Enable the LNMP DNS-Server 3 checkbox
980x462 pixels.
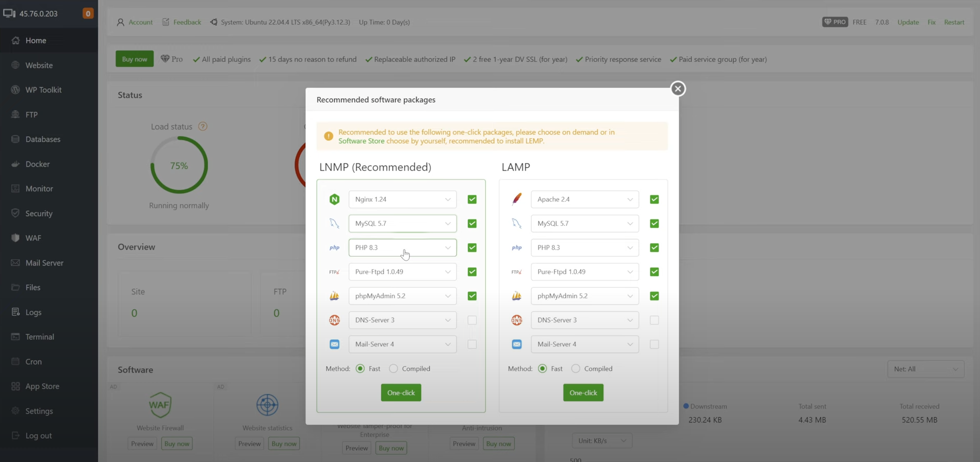pyautogui.click(x=472, y=320)
